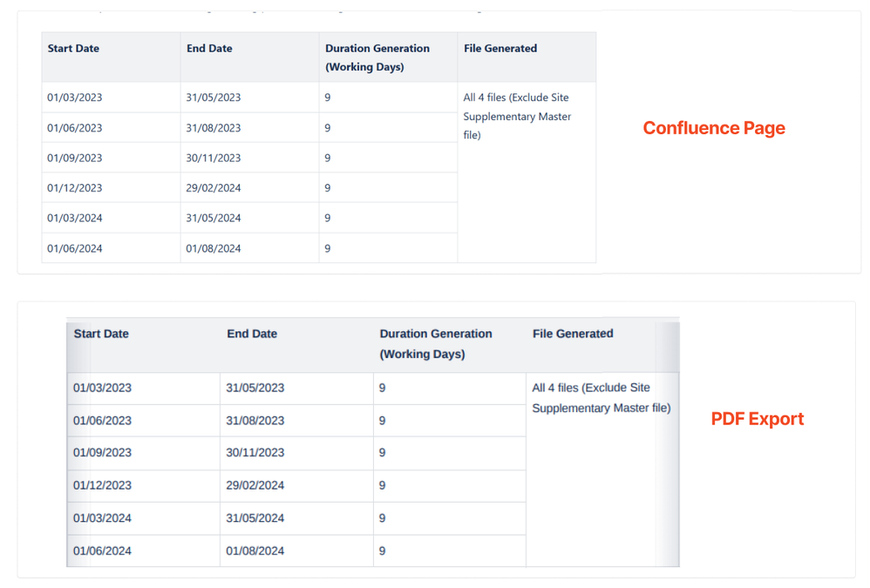
Task: Click 01/09/2023 cell in PDF export table
Action: pyautogui.click(x=144, y=453)
